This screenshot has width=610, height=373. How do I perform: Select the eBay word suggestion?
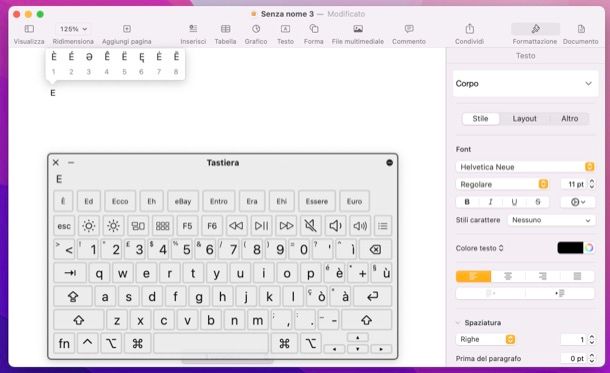(x=183, y=201)
